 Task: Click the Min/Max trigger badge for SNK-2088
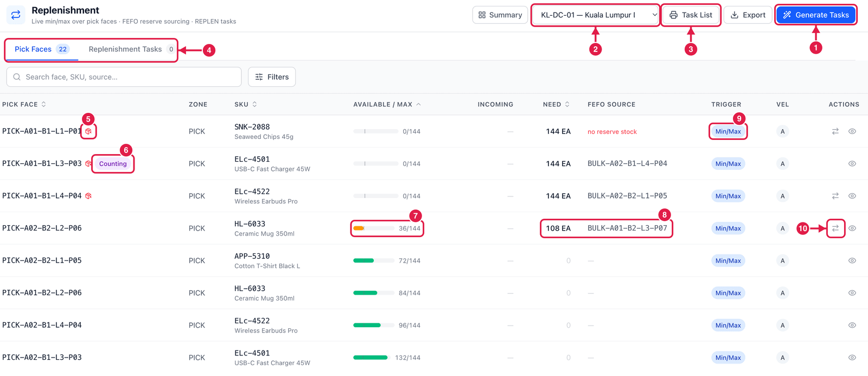[x=728, y=131]
